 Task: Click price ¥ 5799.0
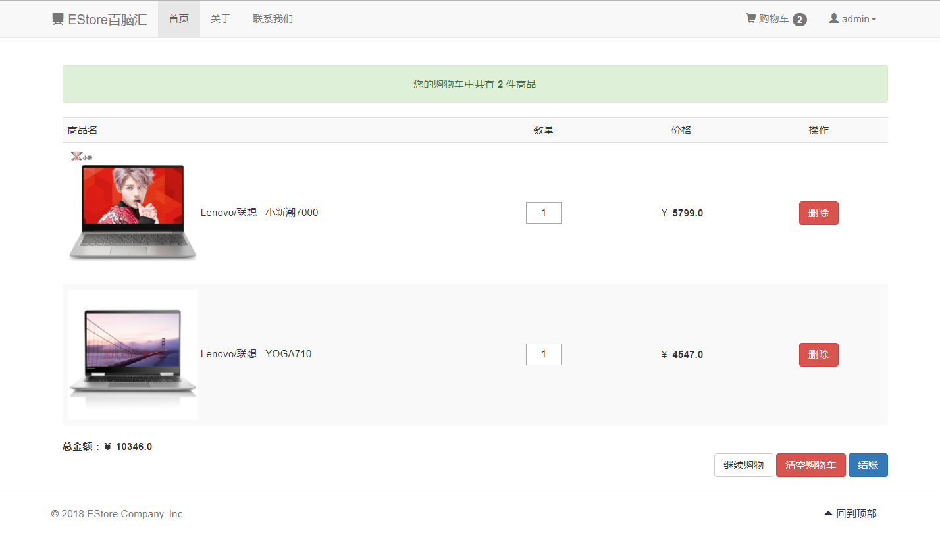682,213
